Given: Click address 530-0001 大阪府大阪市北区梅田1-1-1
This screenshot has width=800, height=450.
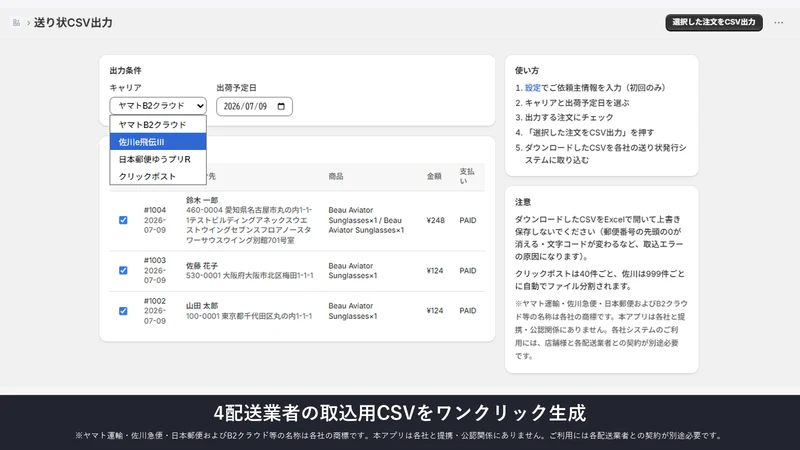Looking at the screenshot, I should coord(249,276).
